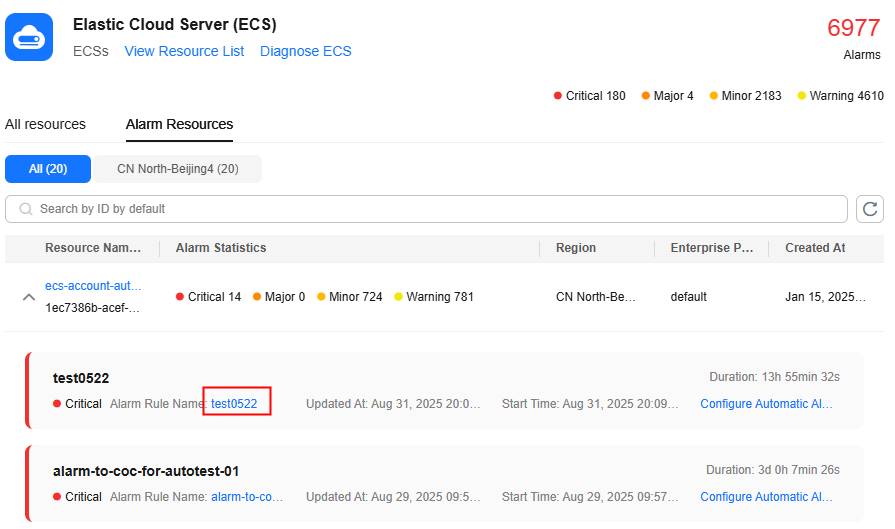The width and height of the screenshot is (895, 529).
Task: Focus the Search by ID input field
Action: coord(430,209)
